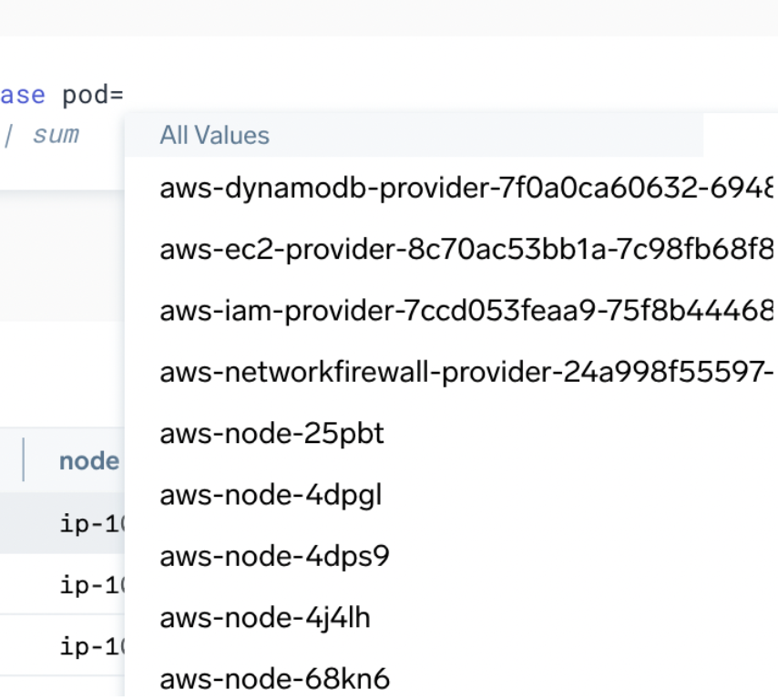Click the ase token in the query editor

click(23, 94)
